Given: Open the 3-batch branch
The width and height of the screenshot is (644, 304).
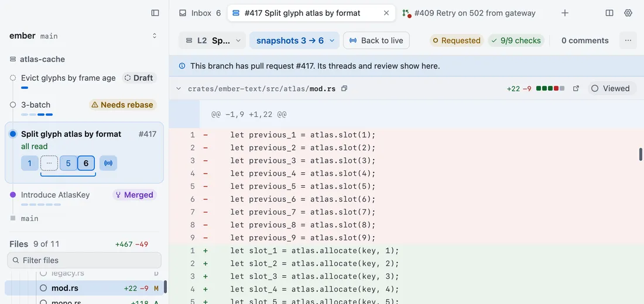Looking at the screenshot, I should coord(36,105).
